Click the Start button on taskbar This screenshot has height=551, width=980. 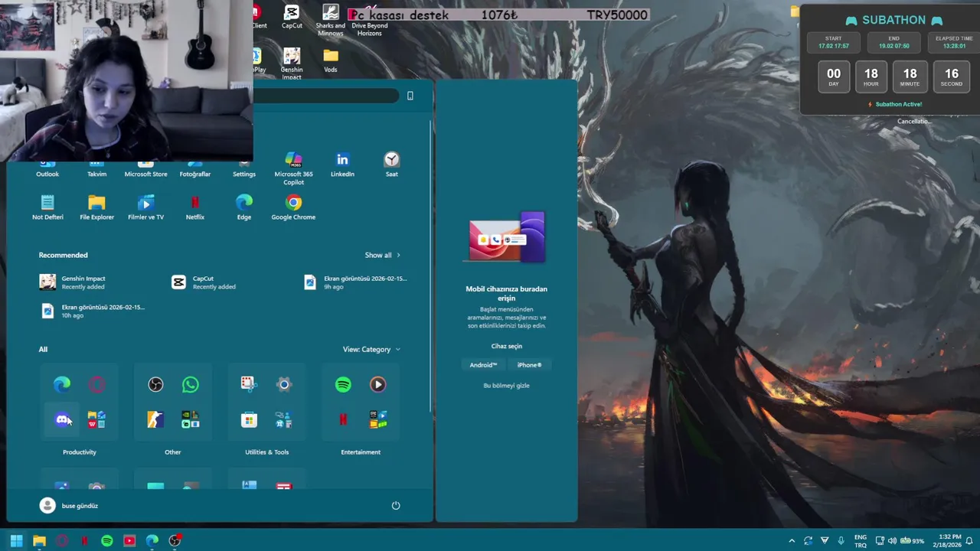click(16, 540)
